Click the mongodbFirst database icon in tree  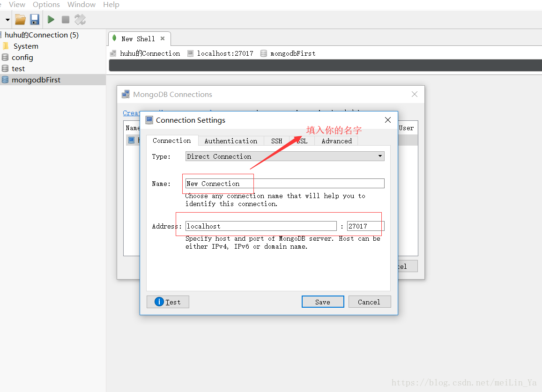[x=5, y=80]
